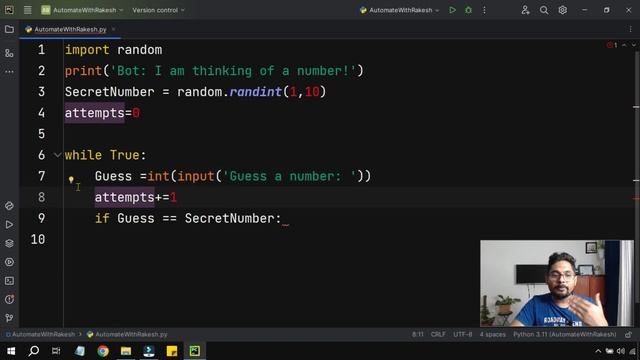Click AutomateWithRakesh project breadcrumb in status bar
This screenshot has width=640, height=360.
point(40,334)
